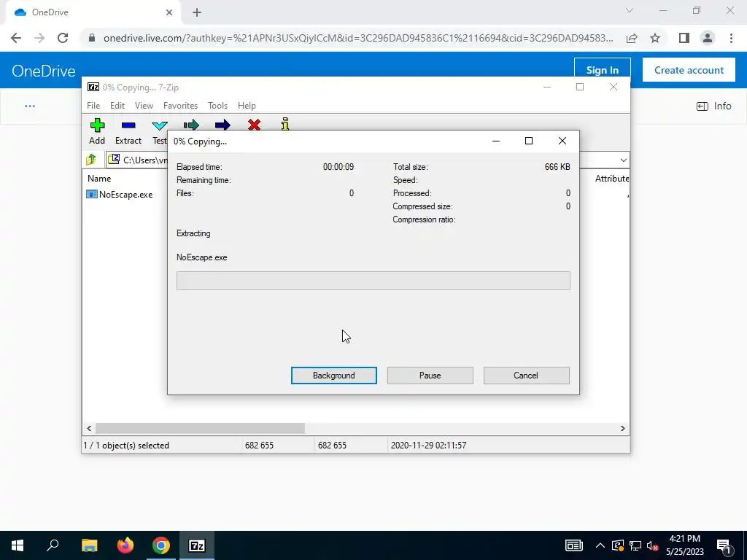Sort by the Name column header
The width and height of the screenshot is (747, 560).
(99, 179)
